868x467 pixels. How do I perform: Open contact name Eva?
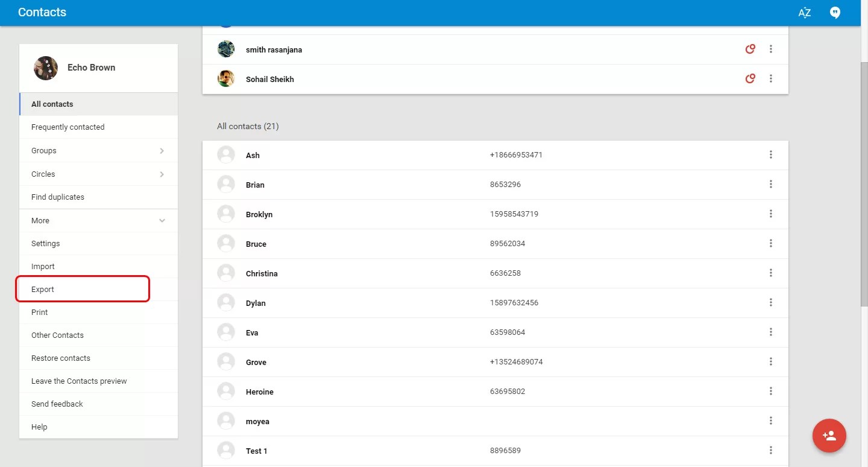coord(252,333)
